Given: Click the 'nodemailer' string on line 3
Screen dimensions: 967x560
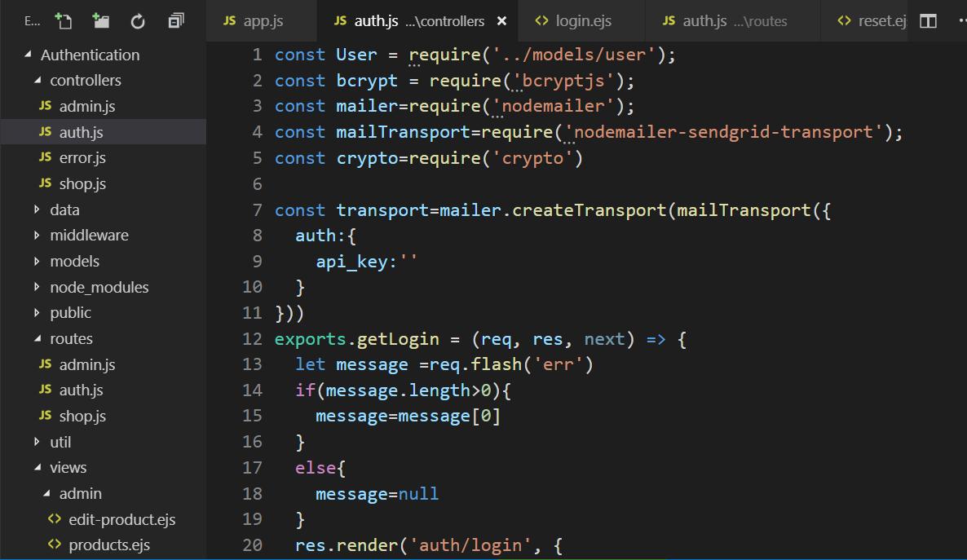Looking at the screenshot, I should (553, 106).
